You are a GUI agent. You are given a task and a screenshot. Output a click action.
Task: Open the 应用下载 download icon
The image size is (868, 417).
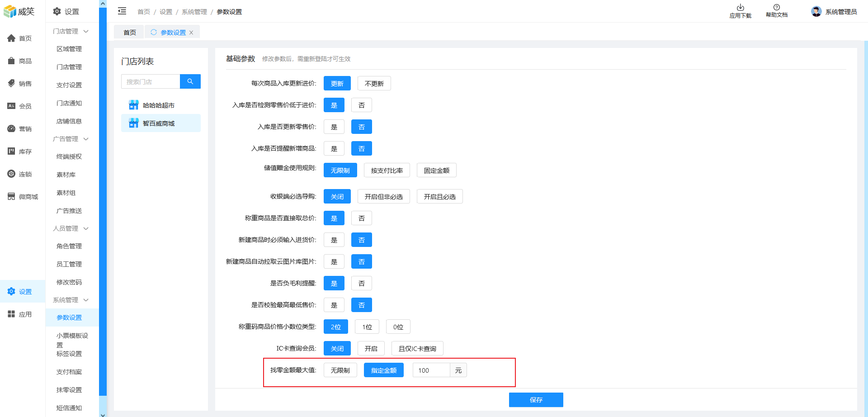[740, 8]
